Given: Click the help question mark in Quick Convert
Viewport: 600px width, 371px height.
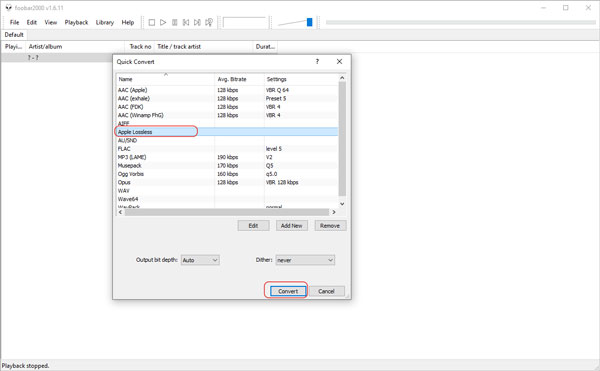Looking at the screenshot, I should [x=317, y=62].
